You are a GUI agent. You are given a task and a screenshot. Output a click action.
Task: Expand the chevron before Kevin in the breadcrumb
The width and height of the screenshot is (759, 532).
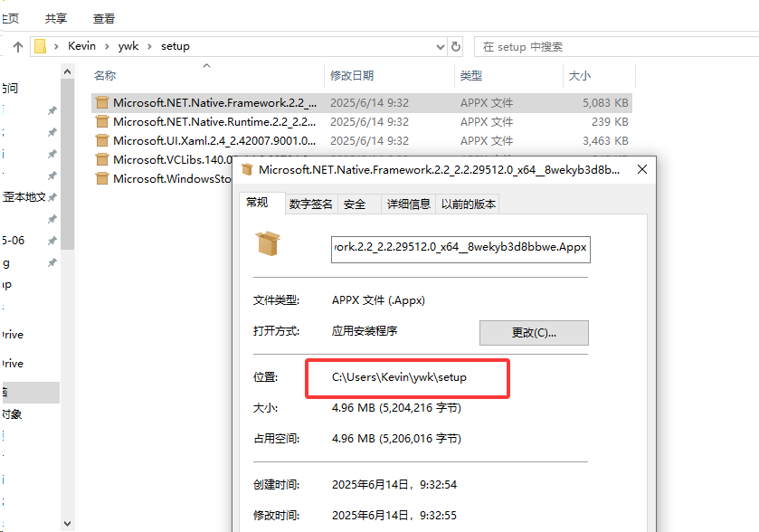[x=57, y=46]
